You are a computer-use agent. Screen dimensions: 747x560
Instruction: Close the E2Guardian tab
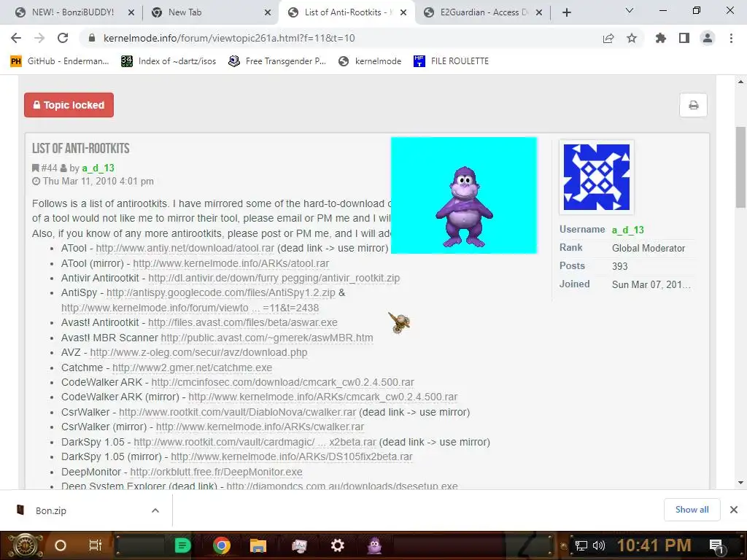[x=539, y=12]
